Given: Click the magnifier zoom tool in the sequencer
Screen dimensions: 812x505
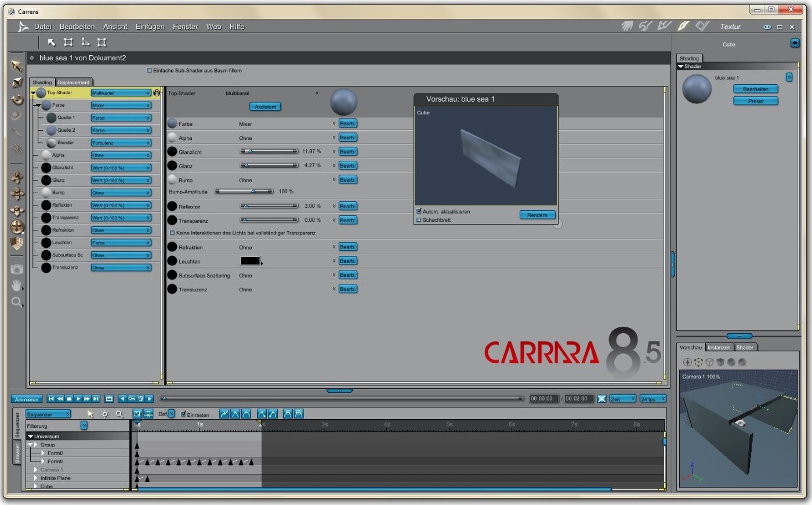Looking at the screenshot, I should pyautogui.click(x=119, y=414).
